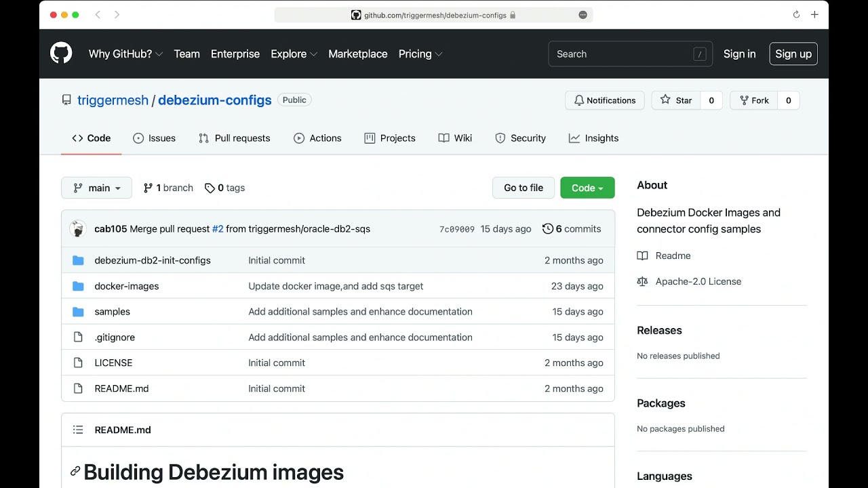Click the Go to file button
Screen dimensions: 868x488
click(524, 188)
